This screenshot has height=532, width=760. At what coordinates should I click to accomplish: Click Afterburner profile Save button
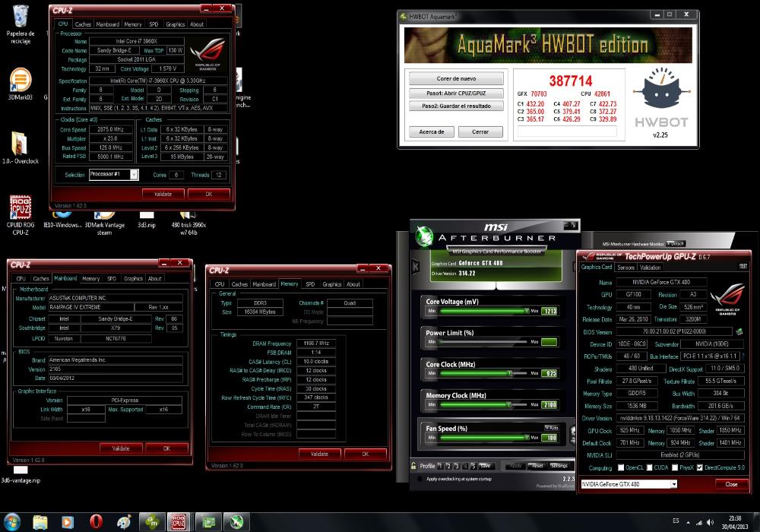click(486, 466)
